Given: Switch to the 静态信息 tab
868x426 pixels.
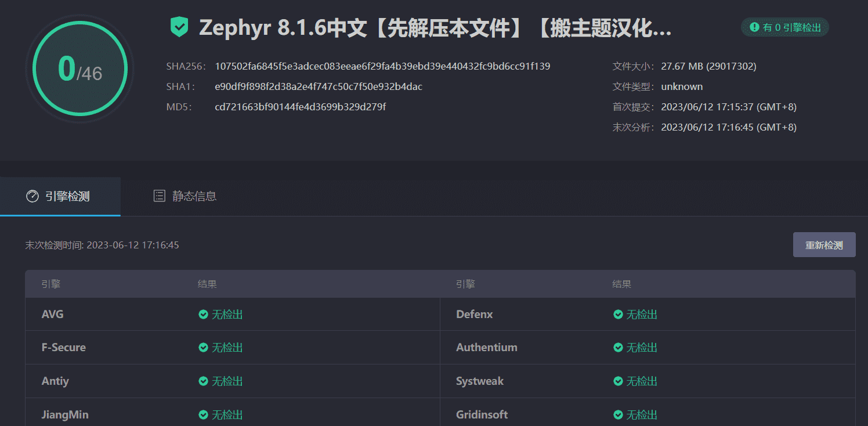Looking at the screenshot, I should pos(185,196).
